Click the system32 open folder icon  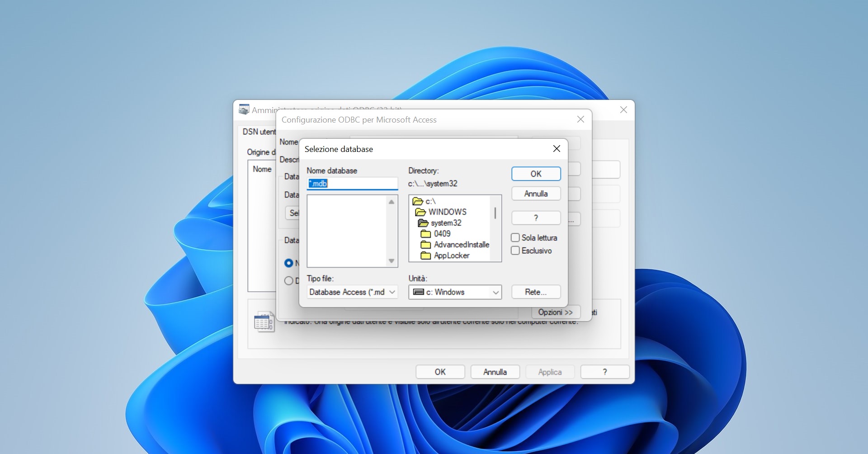click(423, 223)
